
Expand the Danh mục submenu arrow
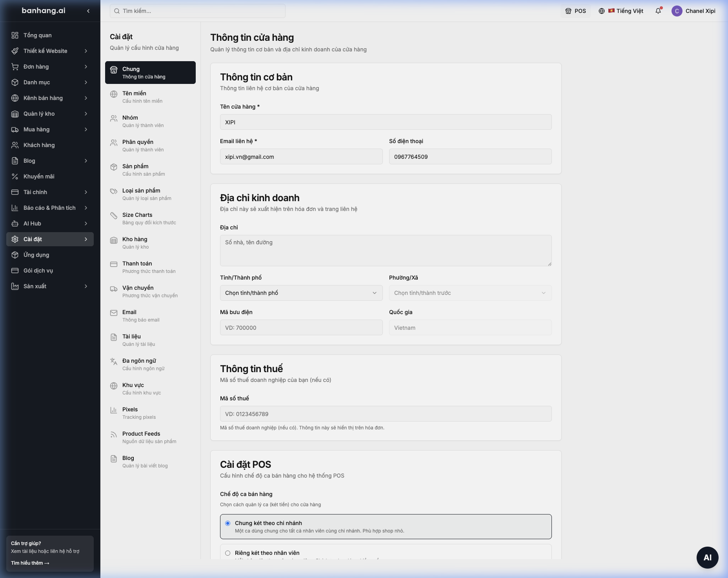[x=86, y=82]
